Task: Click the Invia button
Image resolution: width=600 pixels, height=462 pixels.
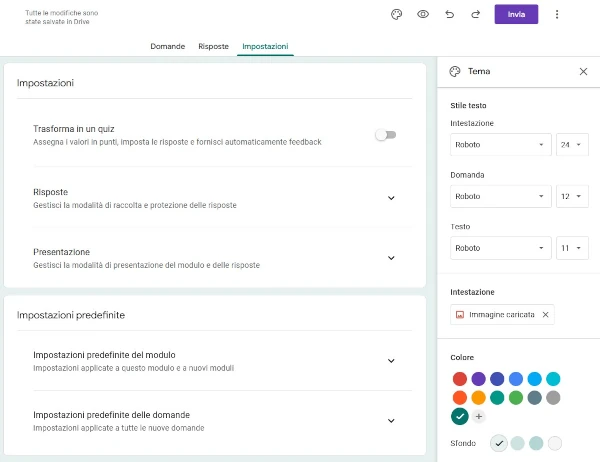Action: pos(516,14)
